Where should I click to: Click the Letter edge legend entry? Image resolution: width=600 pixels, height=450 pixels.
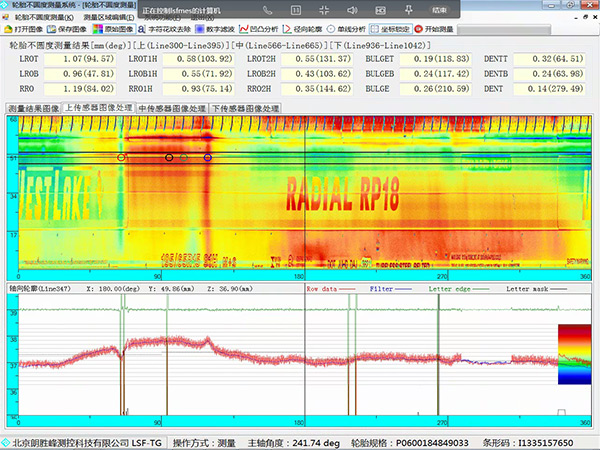tap(459, 289)
